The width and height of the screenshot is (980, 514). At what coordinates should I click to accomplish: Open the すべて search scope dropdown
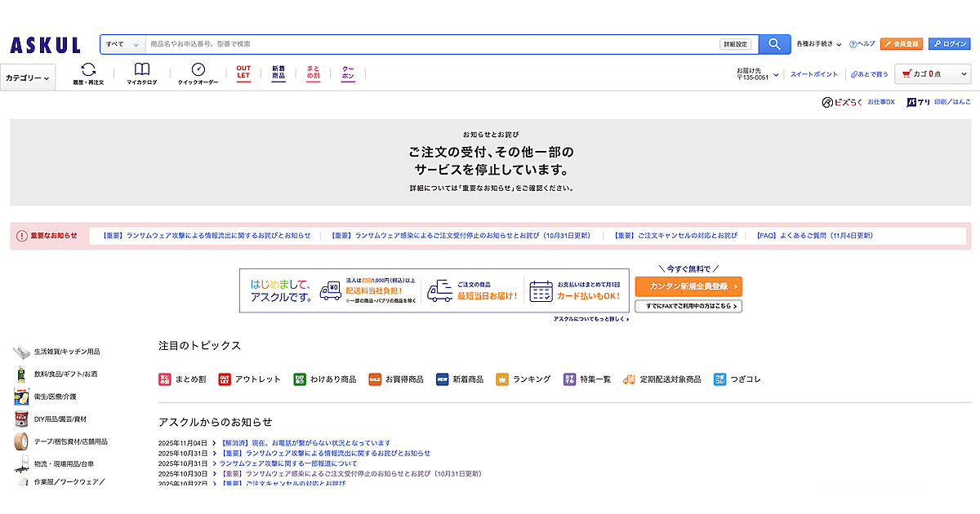point(122,44)
